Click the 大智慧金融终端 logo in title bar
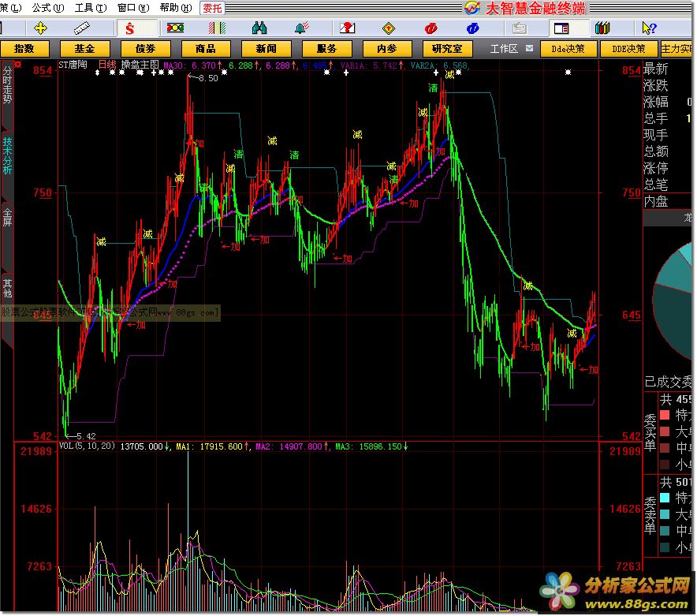 point(525,8)
